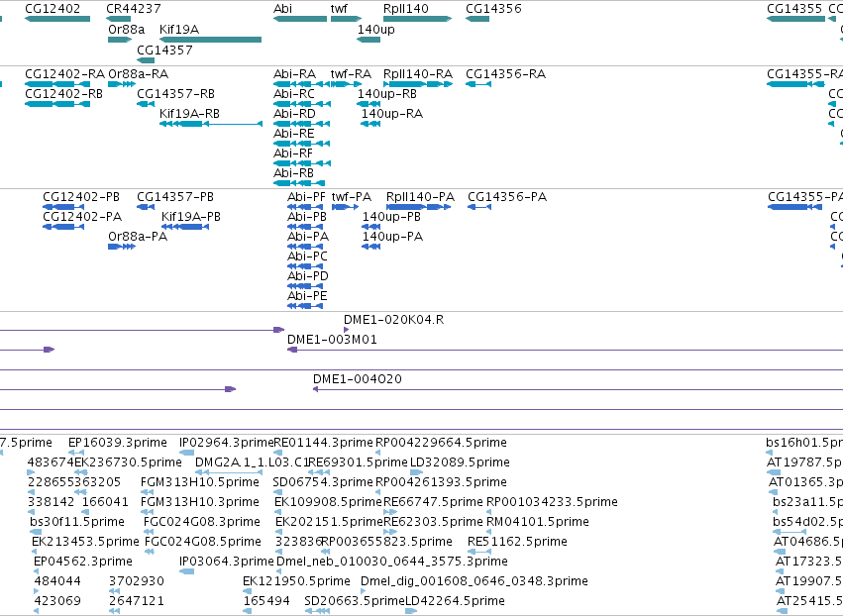Select EST RP001034233.5prime
Viewport: 843px width, 616px height.
pyautogui.click(x=489, y=512)
